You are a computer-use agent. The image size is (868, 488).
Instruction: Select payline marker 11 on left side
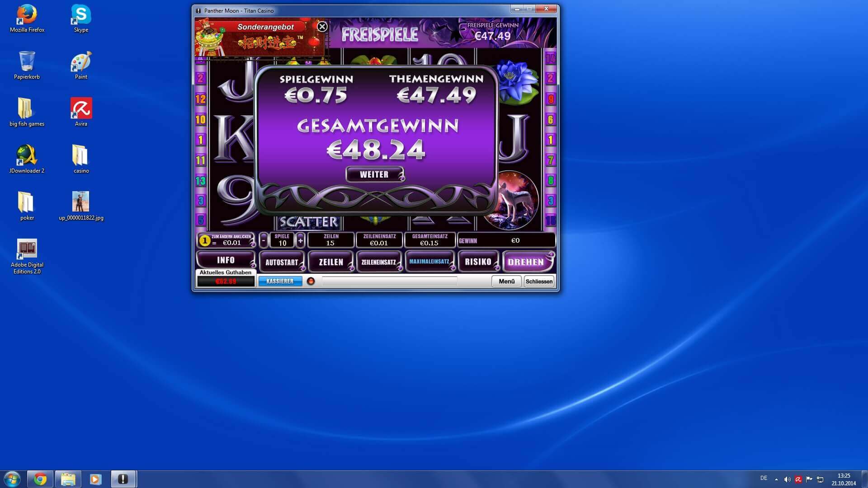pos(201,160)
